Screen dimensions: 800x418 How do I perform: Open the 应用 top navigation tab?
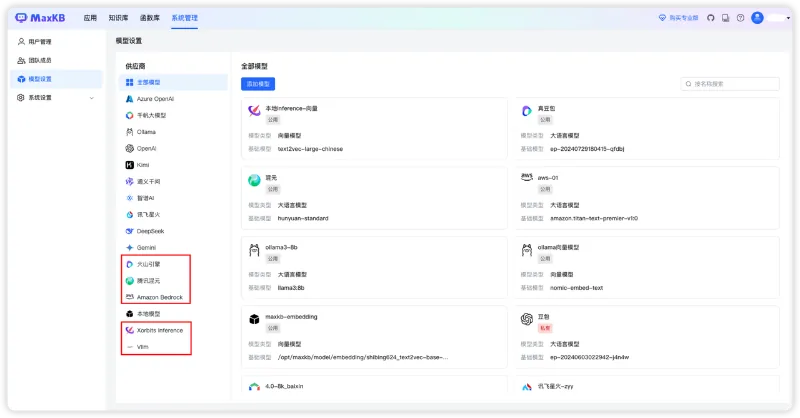(90, 18)
